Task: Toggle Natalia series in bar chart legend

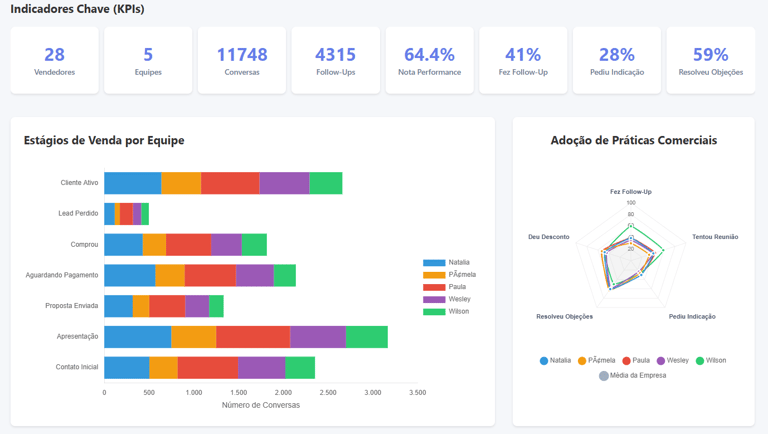Action: [x=446, y=263]
